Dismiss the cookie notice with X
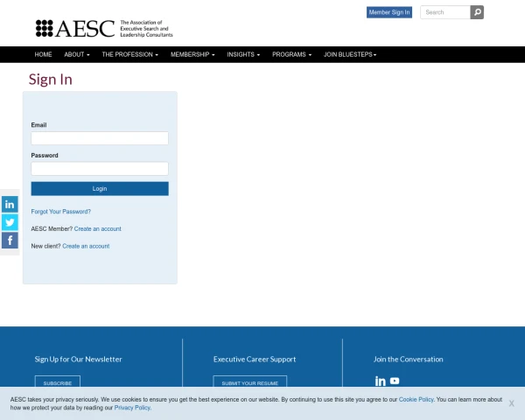 click(511, 403)
